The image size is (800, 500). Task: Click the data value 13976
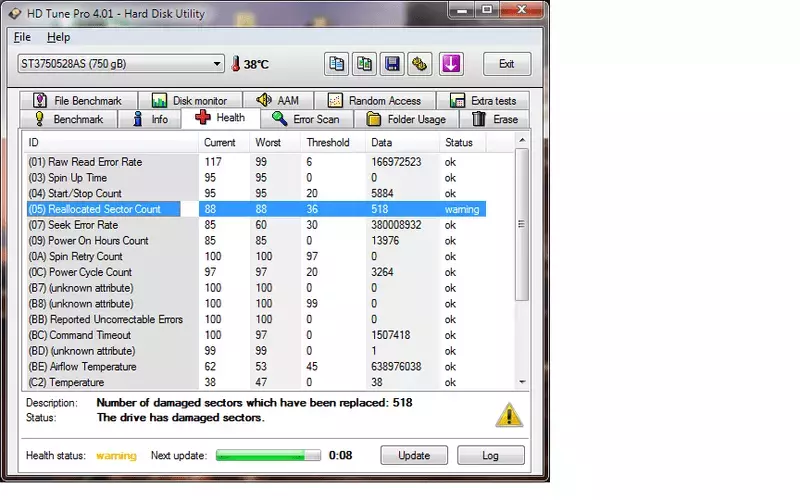pos(385,240)
